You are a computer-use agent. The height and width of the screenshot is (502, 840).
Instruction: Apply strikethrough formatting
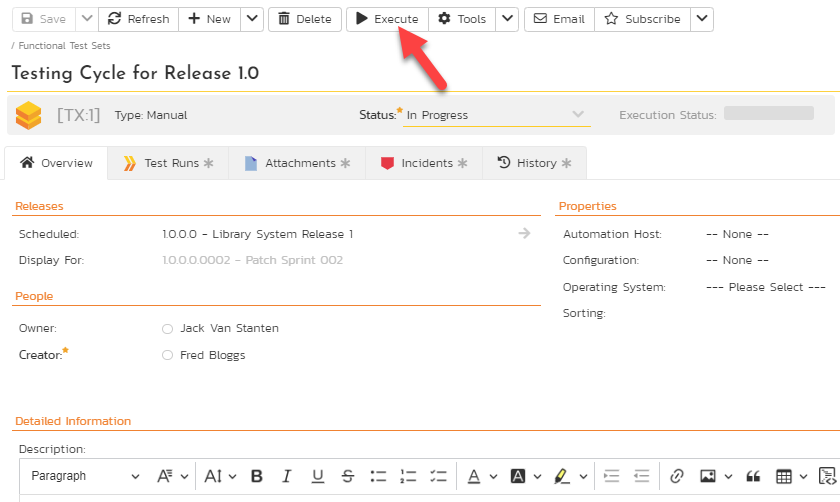point(347,476)
